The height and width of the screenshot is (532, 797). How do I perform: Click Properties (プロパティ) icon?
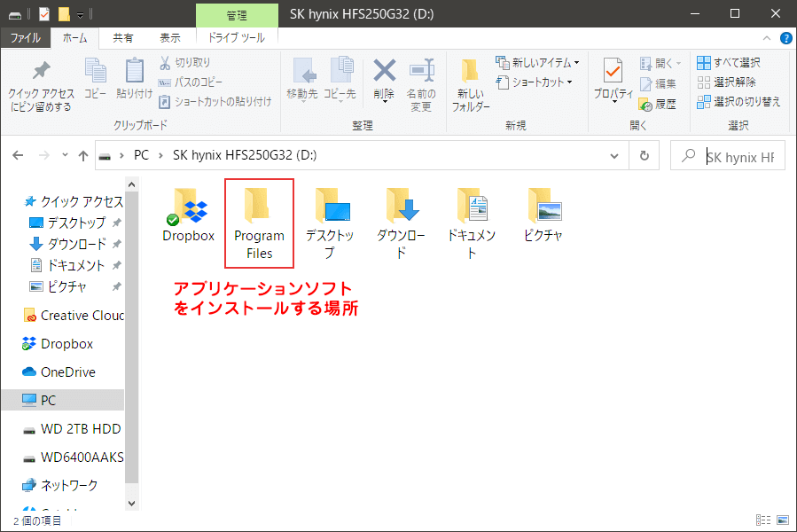(613, 81)
